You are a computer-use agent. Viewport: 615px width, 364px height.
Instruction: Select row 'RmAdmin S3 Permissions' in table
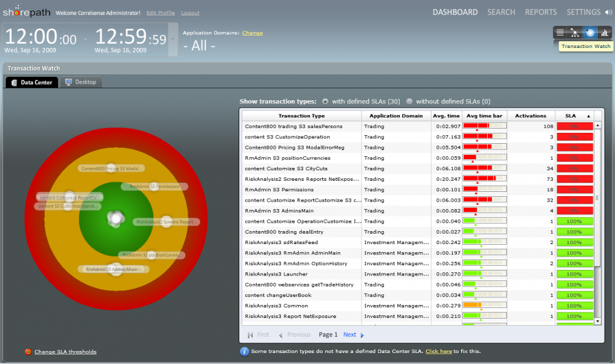[x=418, y=189]
